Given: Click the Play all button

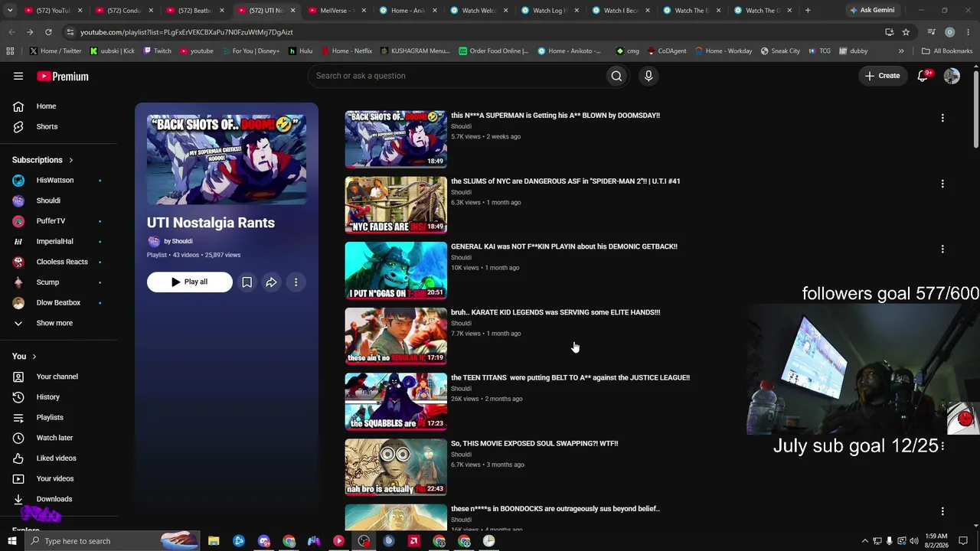Looking at the screenshot, I should tap(190, 282).
